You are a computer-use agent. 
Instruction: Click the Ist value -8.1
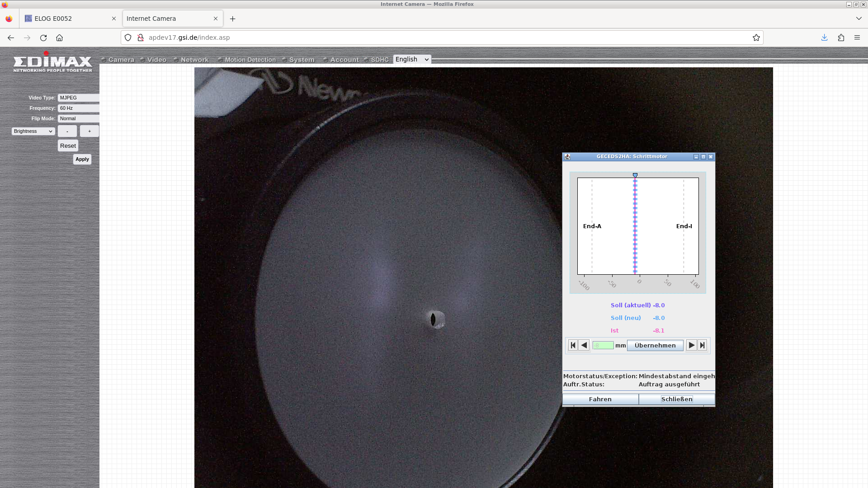point(659,330)
